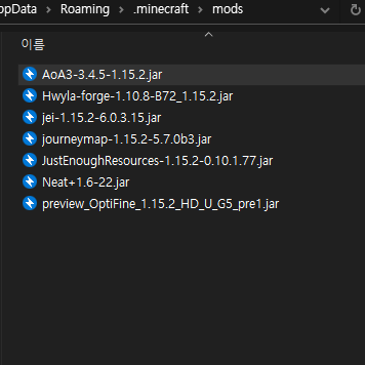Go to the Roaming folder breadcrumb
The width and height of the screenshot is (365, 365).
[85, 9]
